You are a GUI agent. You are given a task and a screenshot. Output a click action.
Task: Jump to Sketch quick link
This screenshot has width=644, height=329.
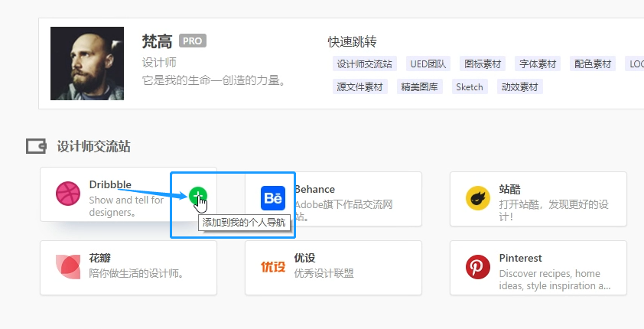pyautogui.click(x=470, y=87)
